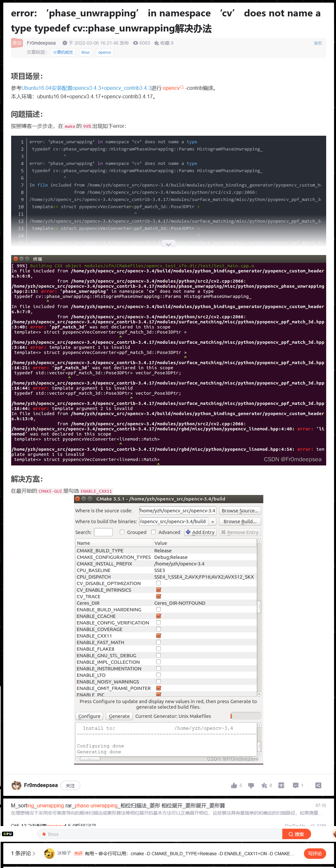The height and width of the screenshot is (868, 336).
Task: Click the Ceres_DIR-NOTFOUND value
Action: (x=180, y=603)
